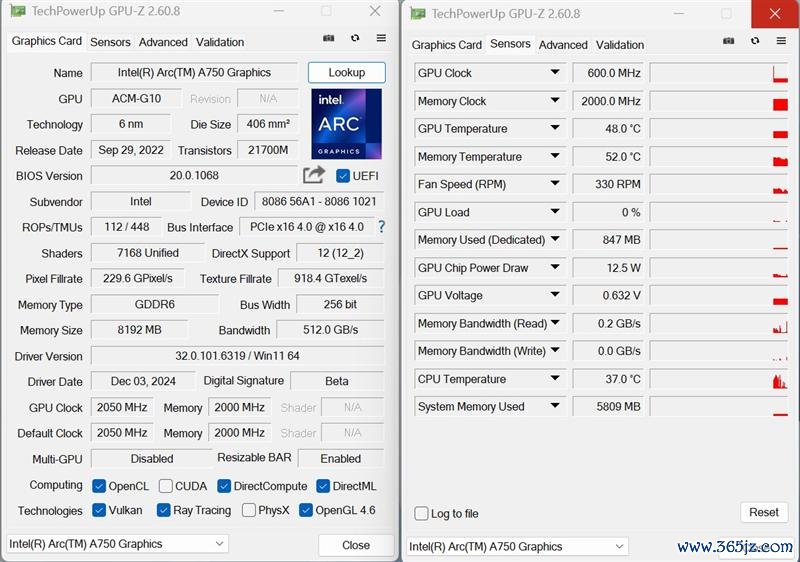Screen dimensions: 800x562
Task: Open the Memory Used (Dedicated) dropdown
Action: 555,239
